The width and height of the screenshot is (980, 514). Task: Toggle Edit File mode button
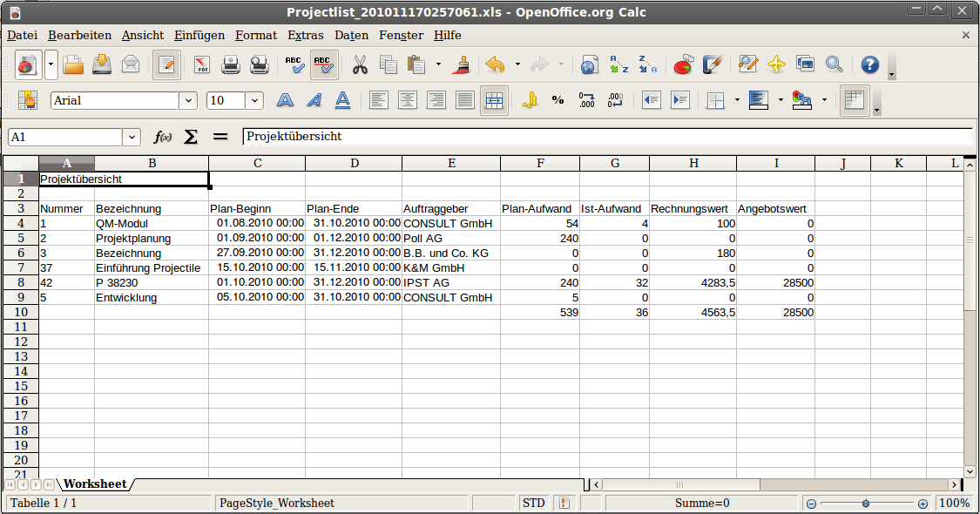tap(166, 65)
